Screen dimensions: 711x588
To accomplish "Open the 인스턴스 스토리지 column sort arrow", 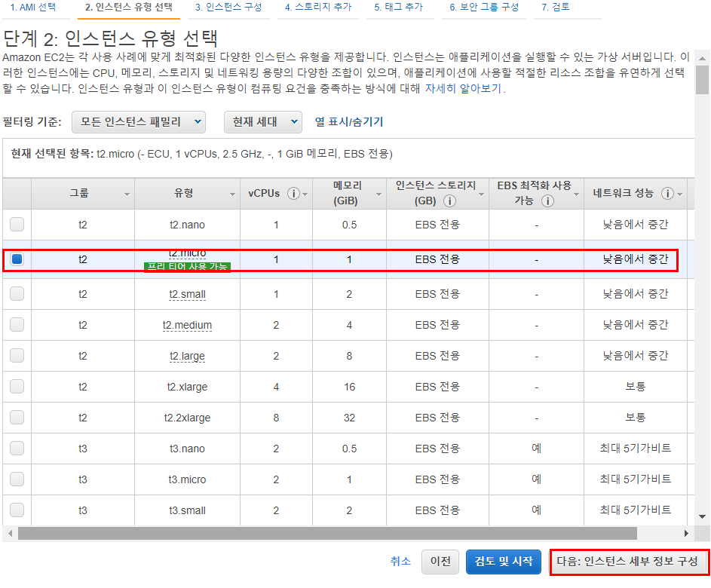I will pos(481,194).
